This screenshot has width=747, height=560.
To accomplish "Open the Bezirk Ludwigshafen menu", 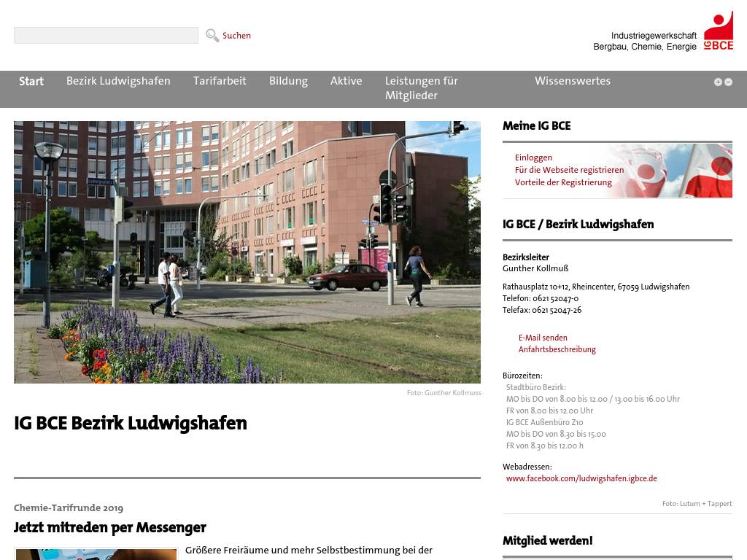I will pyautogui.click(x=118, y=81).
